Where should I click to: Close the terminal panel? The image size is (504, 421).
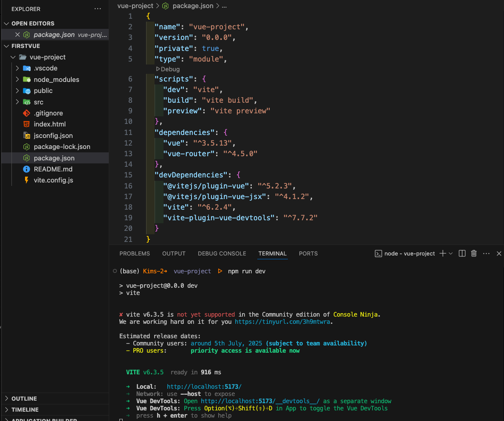[x=499, y=253]
